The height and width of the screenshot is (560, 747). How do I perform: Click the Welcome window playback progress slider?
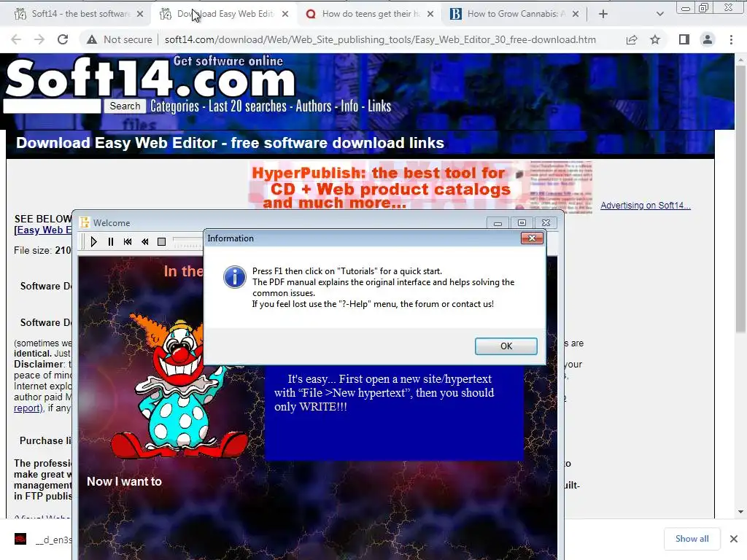(x=187, y=242)
